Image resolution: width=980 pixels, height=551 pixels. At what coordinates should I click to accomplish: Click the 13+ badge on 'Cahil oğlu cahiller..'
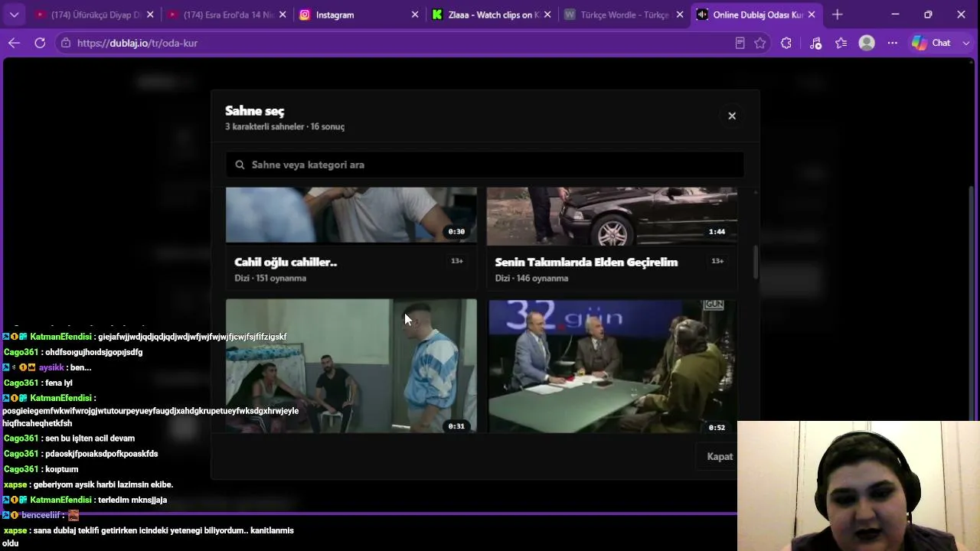tap(457, 261)
